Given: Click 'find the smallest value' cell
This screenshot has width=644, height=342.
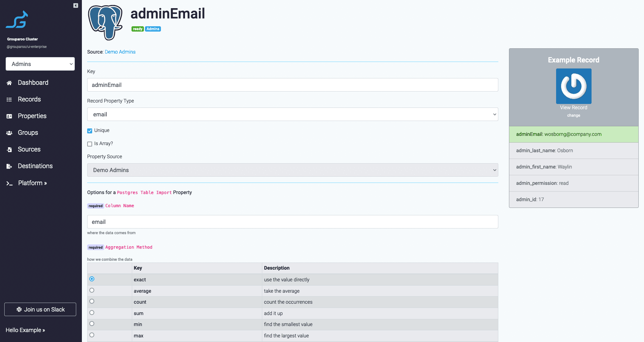Looking at the screenshot, I should (380, 324).
